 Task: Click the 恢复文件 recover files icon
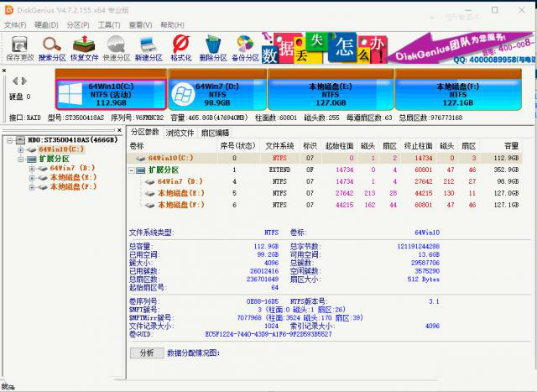84,44
